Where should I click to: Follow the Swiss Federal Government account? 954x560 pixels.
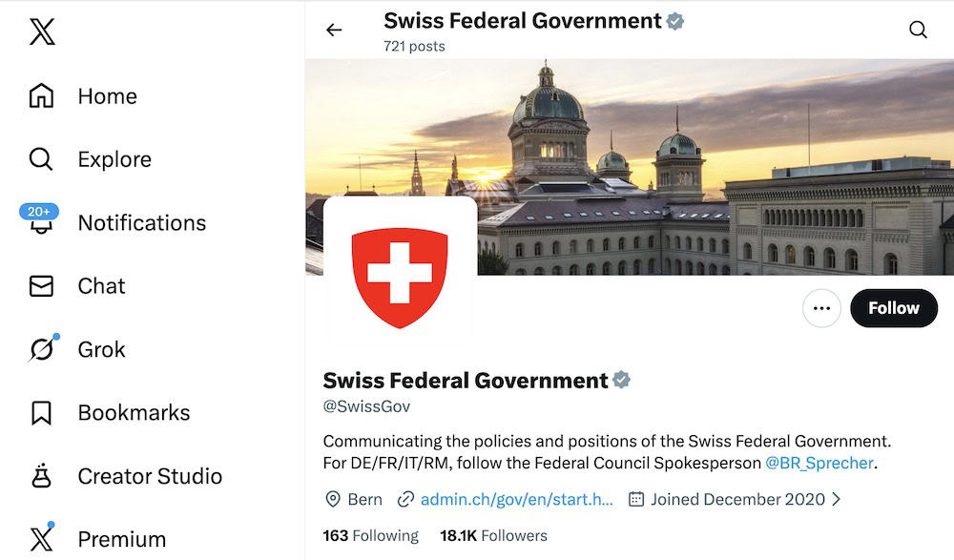pyautogui.click(x=893, y=308)
